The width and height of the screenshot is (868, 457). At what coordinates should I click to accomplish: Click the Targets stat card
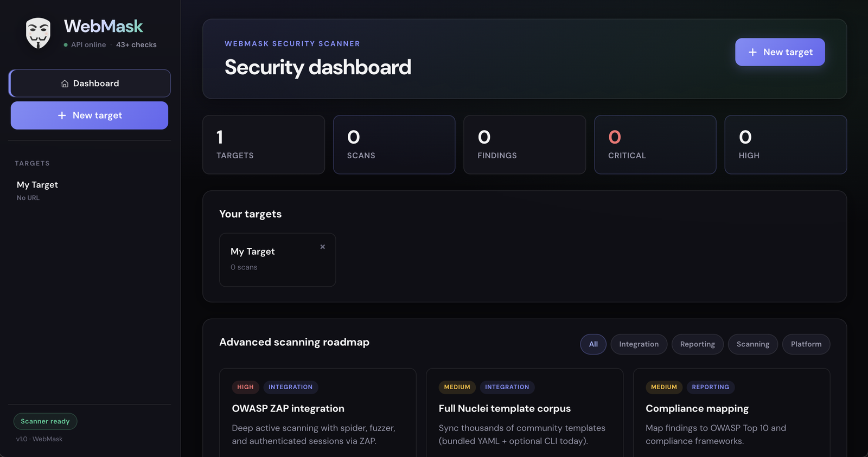pos(264,145)
